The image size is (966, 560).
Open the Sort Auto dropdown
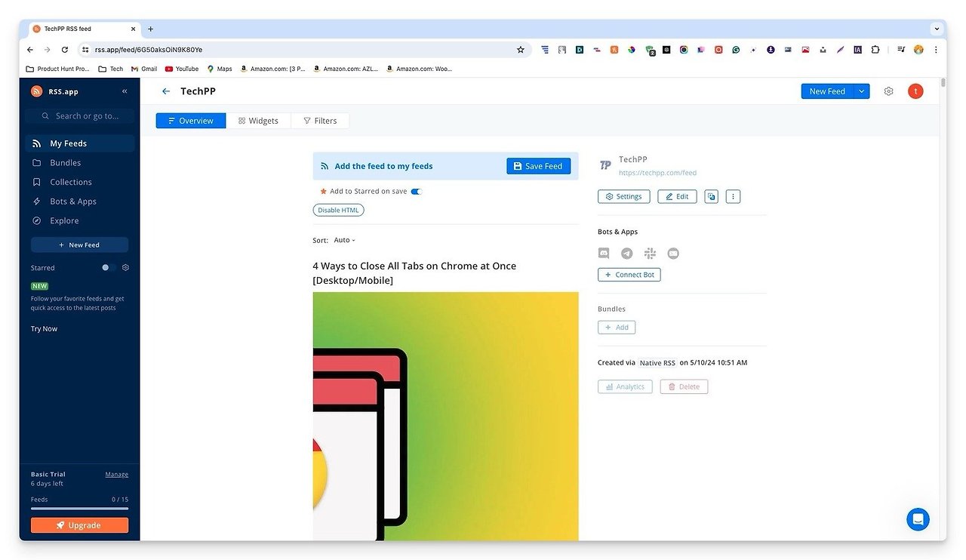[344, 240]
